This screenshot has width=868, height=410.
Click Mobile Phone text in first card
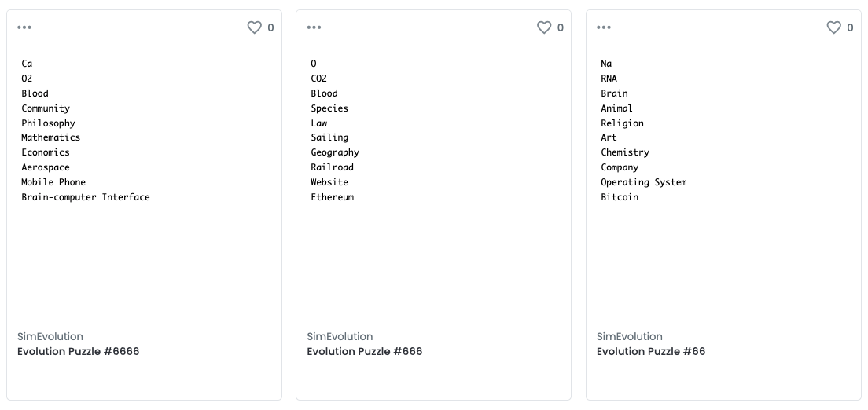point(53,182)
